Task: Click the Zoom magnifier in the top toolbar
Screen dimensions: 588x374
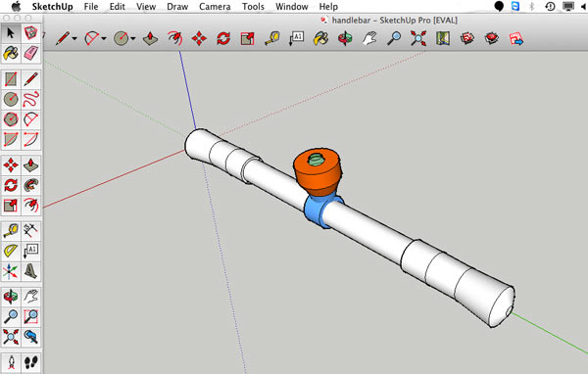Action: point(394,38)
